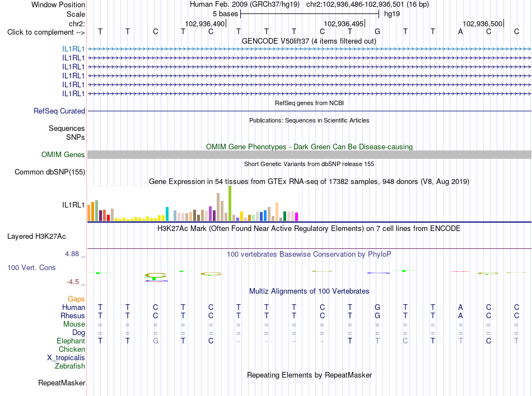Click the Dog species label
Viewport: 532px width, 396px height.
pyautogui.click(x=78, y=333)
